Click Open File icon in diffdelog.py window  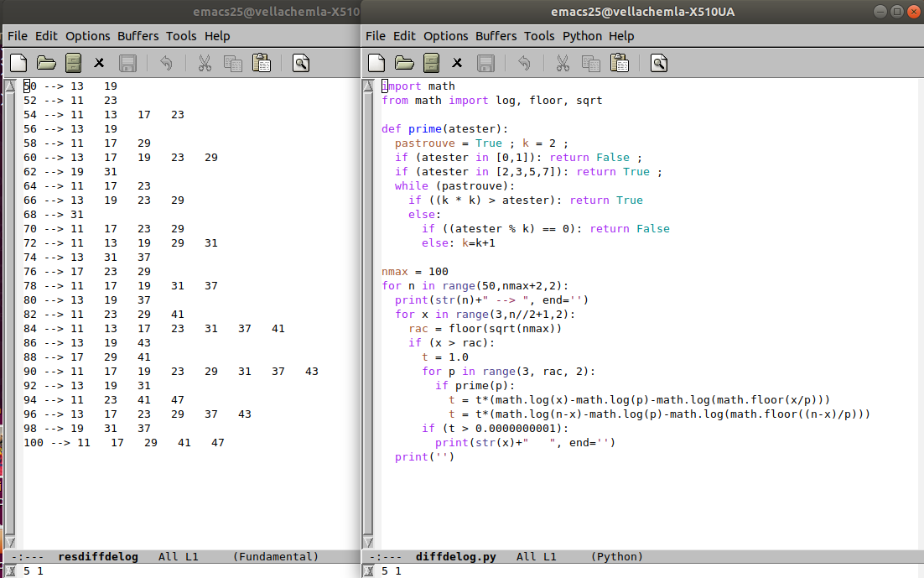pyautogui.click(x=404, y=63)
